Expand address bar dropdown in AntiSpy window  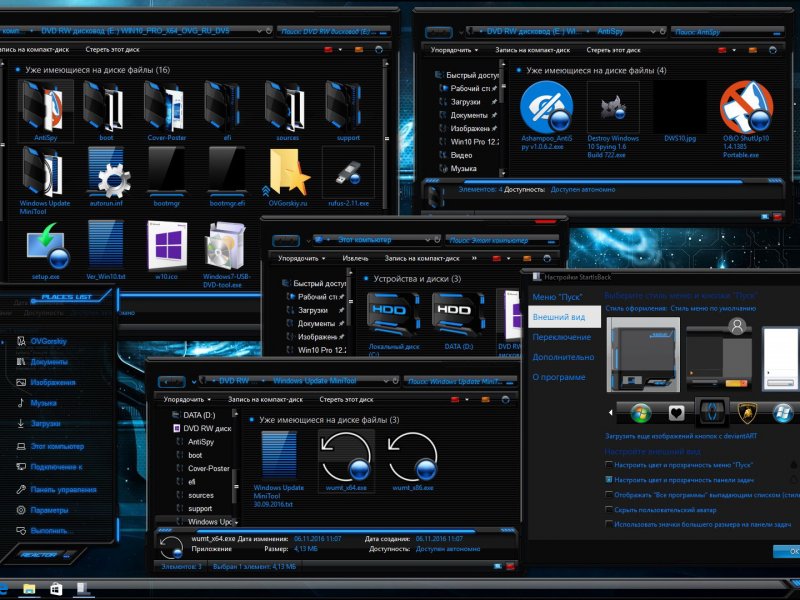point(654,32)
